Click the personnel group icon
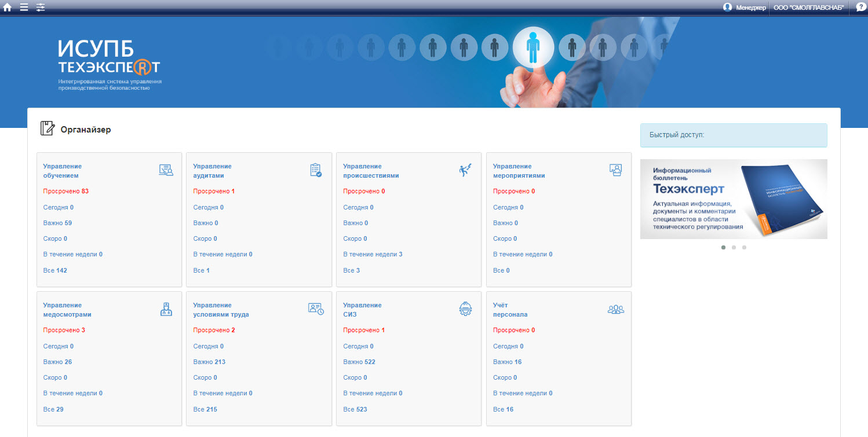 pos(615,309)
